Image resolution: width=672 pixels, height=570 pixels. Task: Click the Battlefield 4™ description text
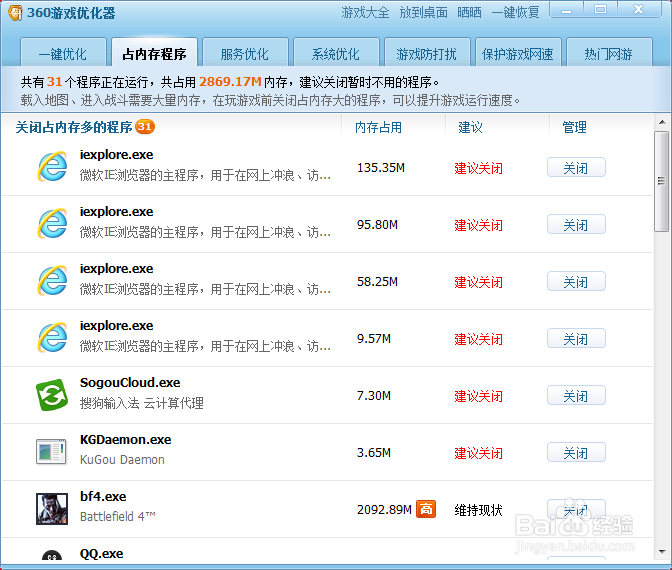[118, 517]
